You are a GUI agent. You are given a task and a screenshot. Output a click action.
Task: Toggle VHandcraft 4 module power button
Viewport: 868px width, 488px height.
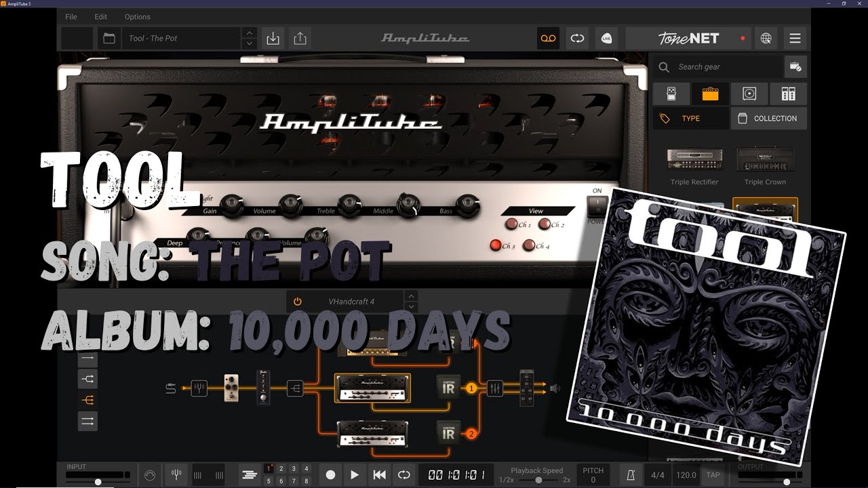[x=297, y=302]
